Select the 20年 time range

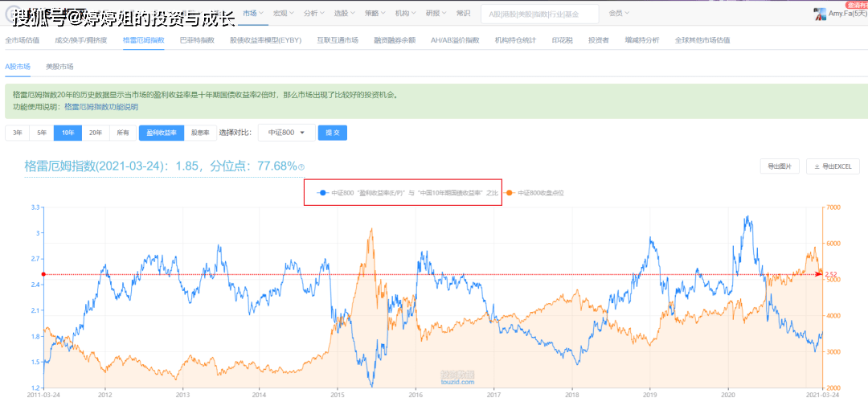click(95, 133)
